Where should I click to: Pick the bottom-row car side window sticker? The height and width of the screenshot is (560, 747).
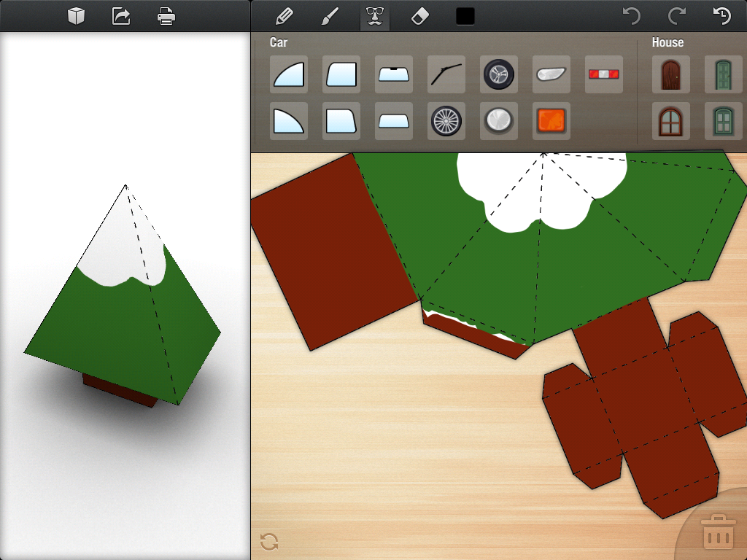341,121
